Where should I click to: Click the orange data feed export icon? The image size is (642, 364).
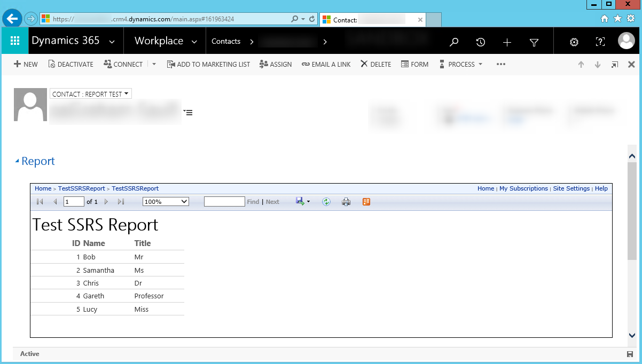click(366, 202)
